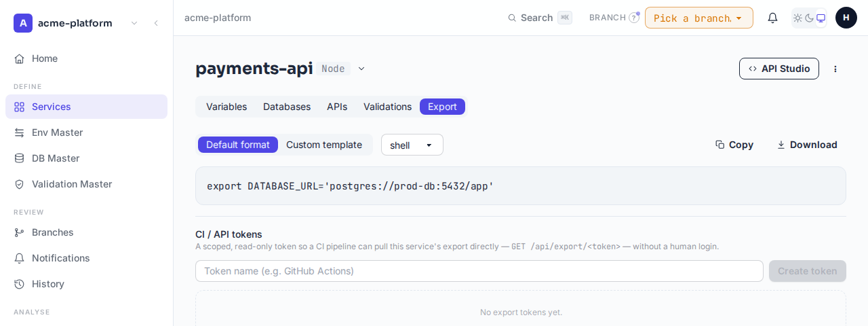The width and height of the screenshot is (868, 326).
Task: Click the export DATABASE_URL code line
Action: click(350, 185)
